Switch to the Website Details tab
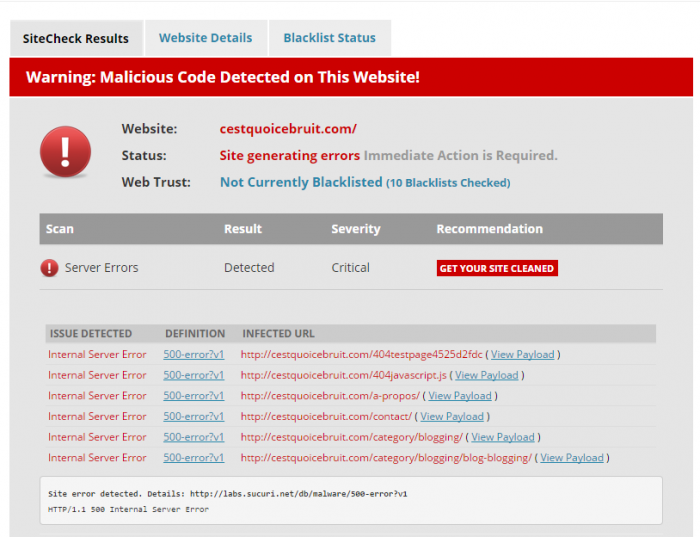This screenshot has height=537, width=700. click(205, 38)
